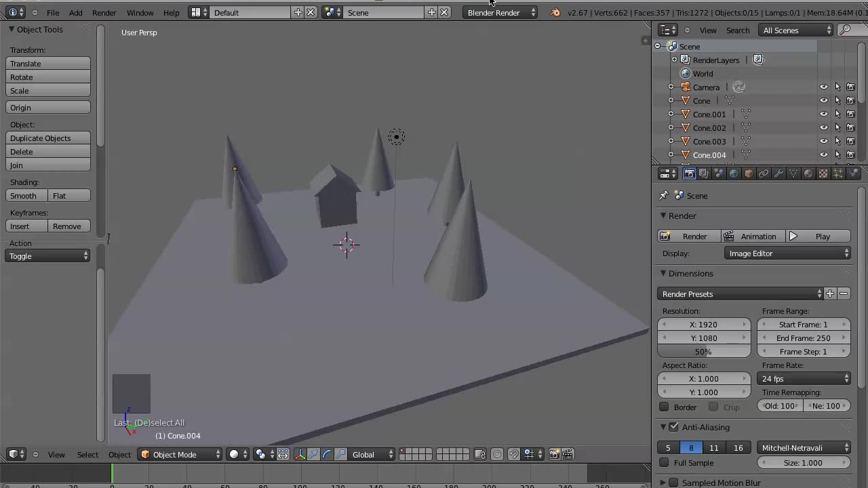Viewport: 868px width, 488px height.
Task: Click the Smooth shading button
Action: pos(26,195)
